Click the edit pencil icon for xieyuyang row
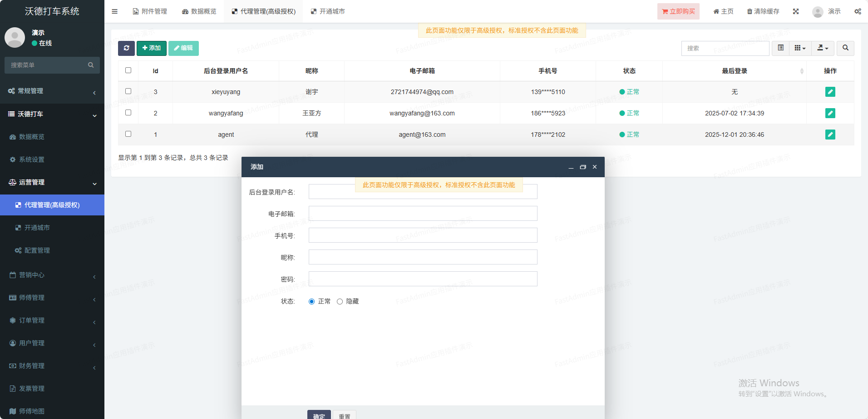The image size is (868, 419). (x=830, y=92)
